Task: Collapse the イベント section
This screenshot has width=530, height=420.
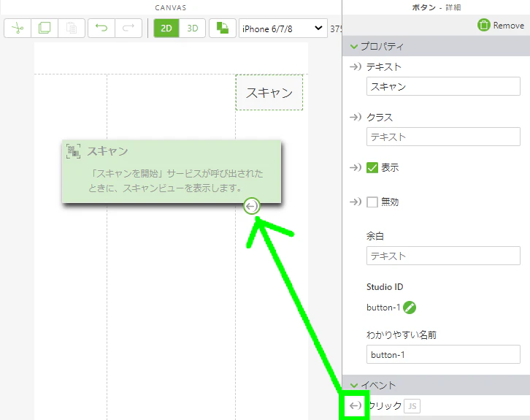Action: click(354, 385)
